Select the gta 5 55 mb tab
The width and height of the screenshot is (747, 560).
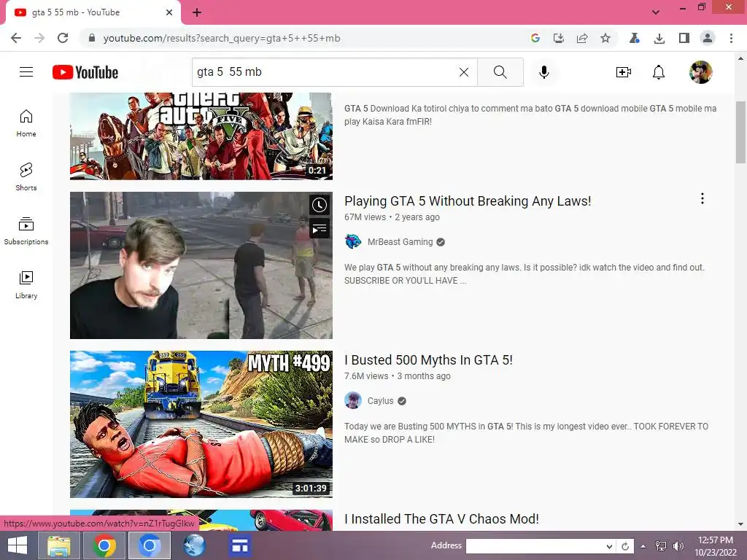click(x=93, y=12)
